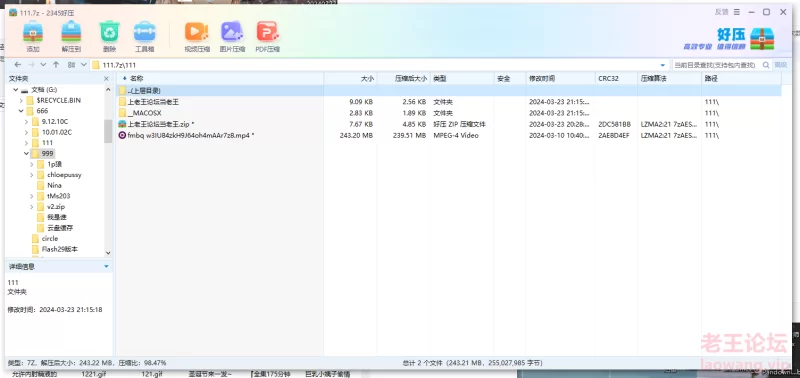This screenshot has height=378, width=800.
Task: Click the folder tree scroll up arrow
Action: [108, 89]
